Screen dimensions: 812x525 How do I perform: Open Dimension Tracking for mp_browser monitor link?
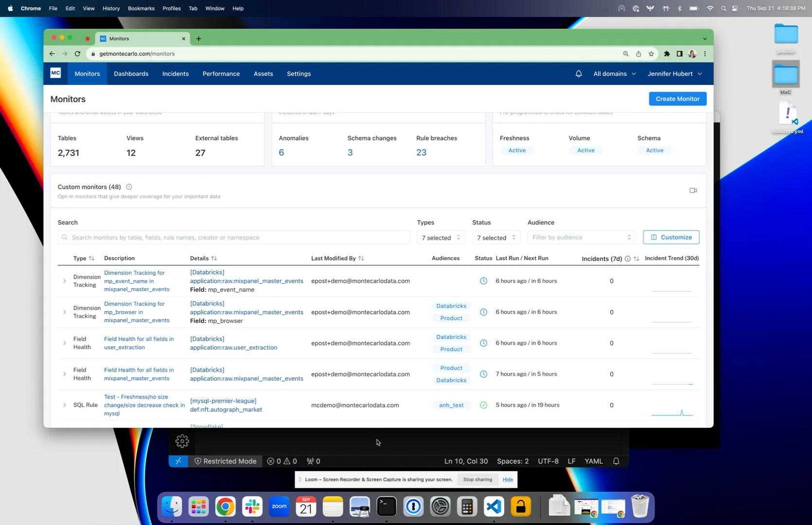(137, 312)
